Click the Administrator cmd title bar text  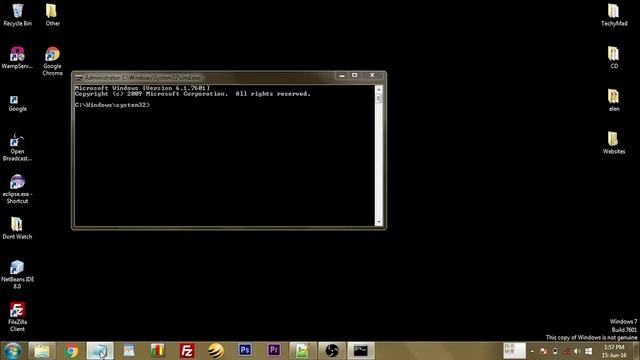[x=142, y=78]
